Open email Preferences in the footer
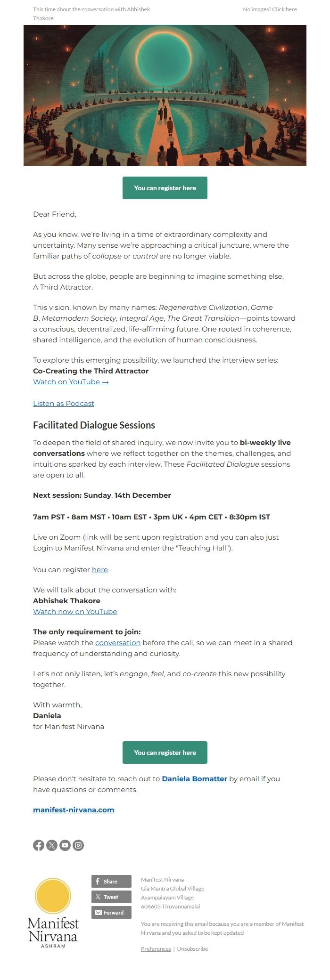The image size is (330, 980). tap(156, 948)
